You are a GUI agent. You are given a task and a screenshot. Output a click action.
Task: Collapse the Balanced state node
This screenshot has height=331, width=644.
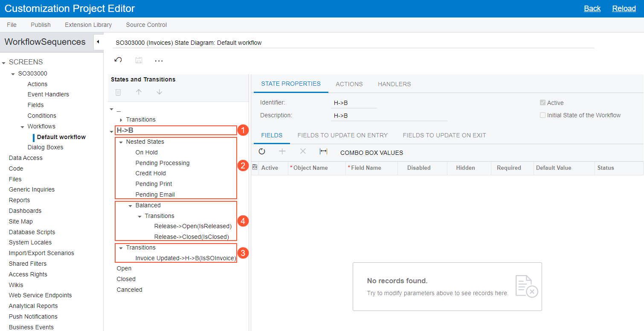[x=131, y=206]
